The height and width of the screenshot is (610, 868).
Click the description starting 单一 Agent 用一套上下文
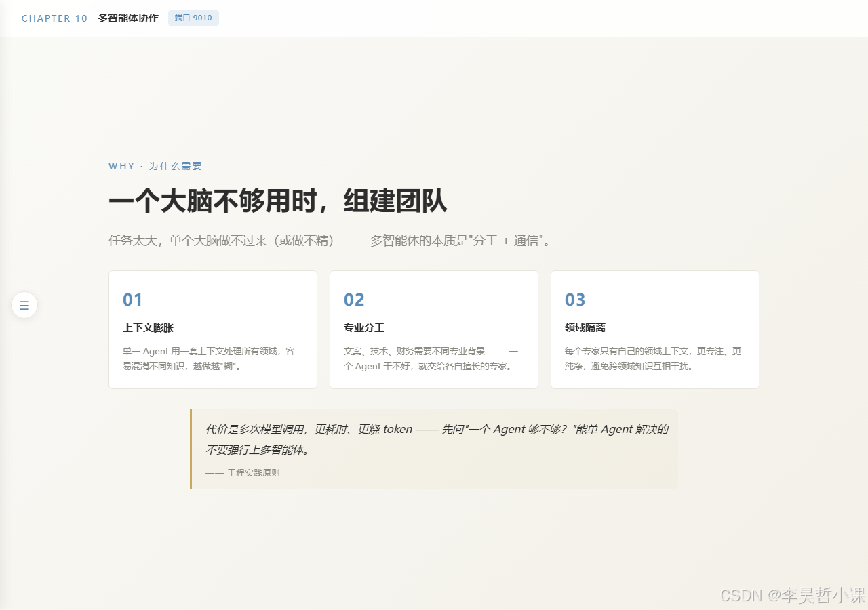tap(209, 359)
